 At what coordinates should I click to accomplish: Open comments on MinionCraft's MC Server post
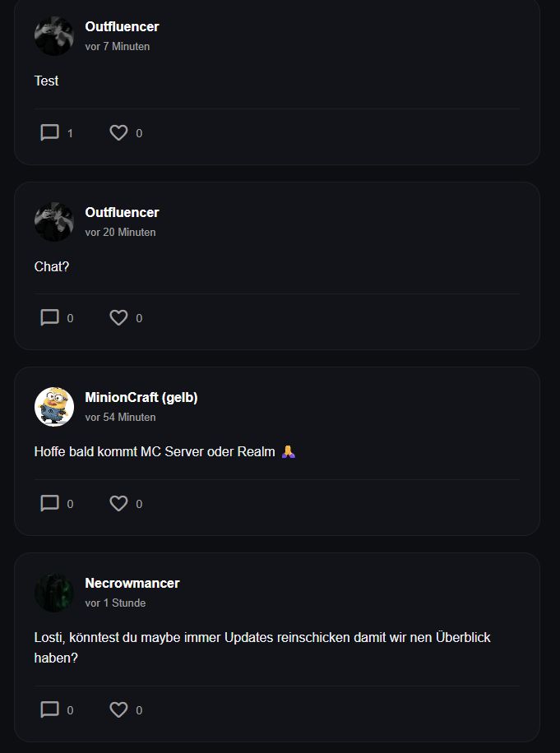pos(50,503)
